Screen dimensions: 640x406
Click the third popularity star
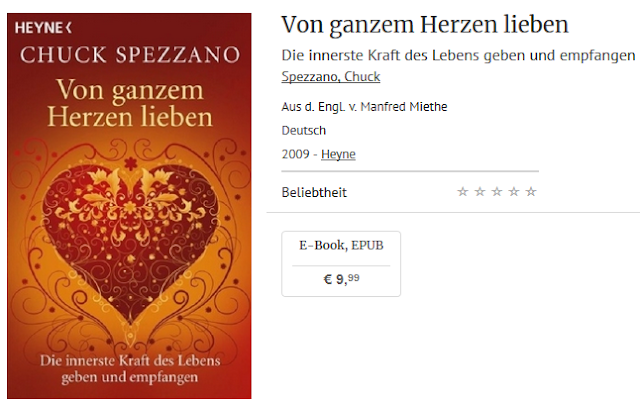pyautogui.click(x=497, y=191)
